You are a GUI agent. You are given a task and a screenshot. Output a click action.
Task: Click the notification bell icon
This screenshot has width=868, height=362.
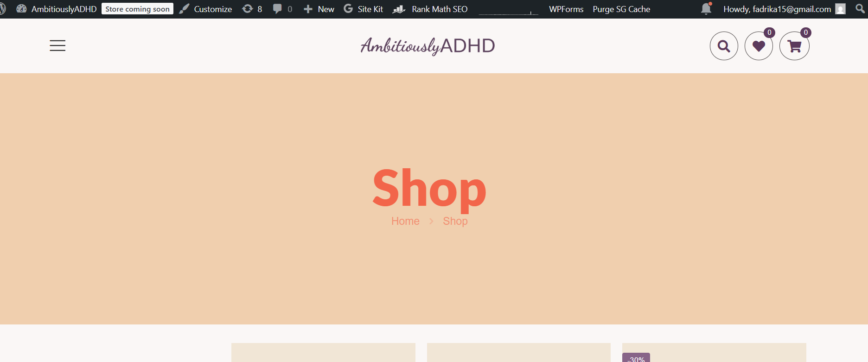[x=706, y=9]
